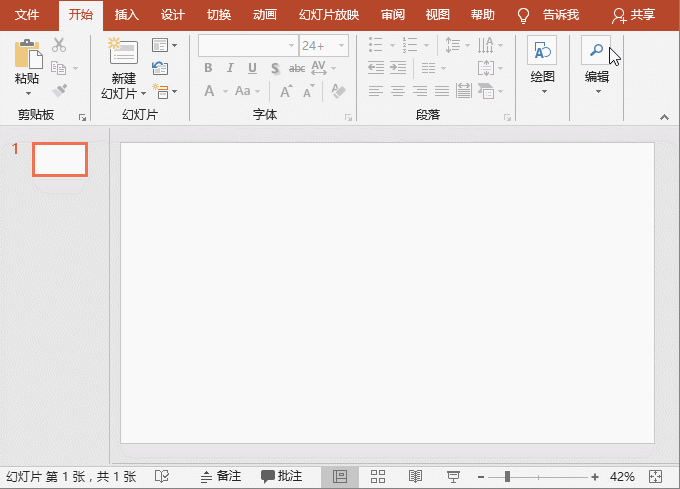The height and width of the screenshot is (489, 680).
Task: Open the Drawing shapes tool
Action: pos(542,52)
